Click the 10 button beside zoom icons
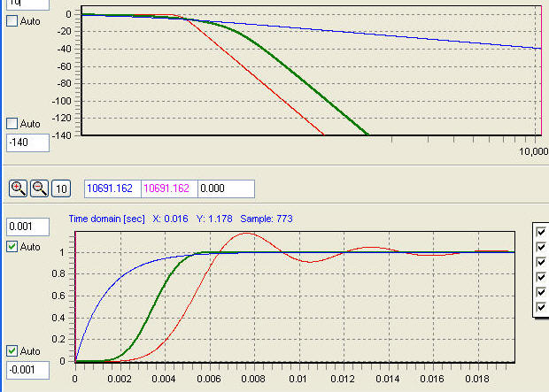 tap(61, 188)
